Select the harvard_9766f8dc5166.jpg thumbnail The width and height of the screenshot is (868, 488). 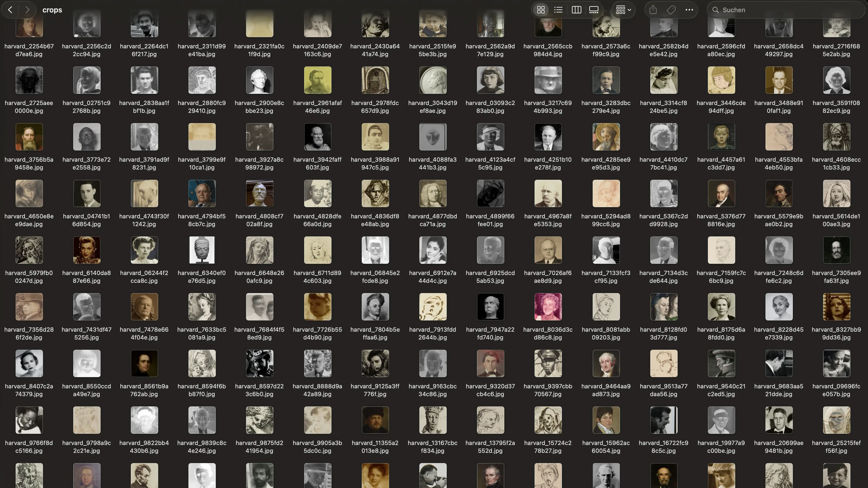29,420
